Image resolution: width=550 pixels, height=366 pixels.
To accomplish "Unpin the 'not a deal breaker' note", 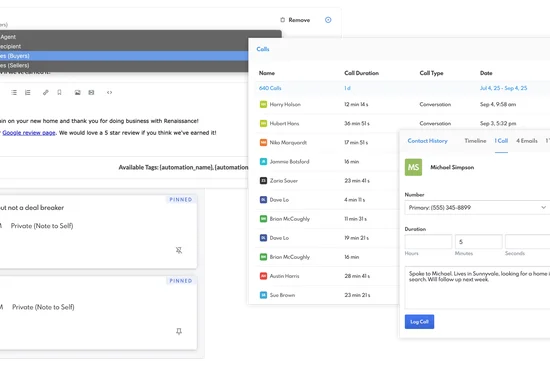I will tap(179, 250).
